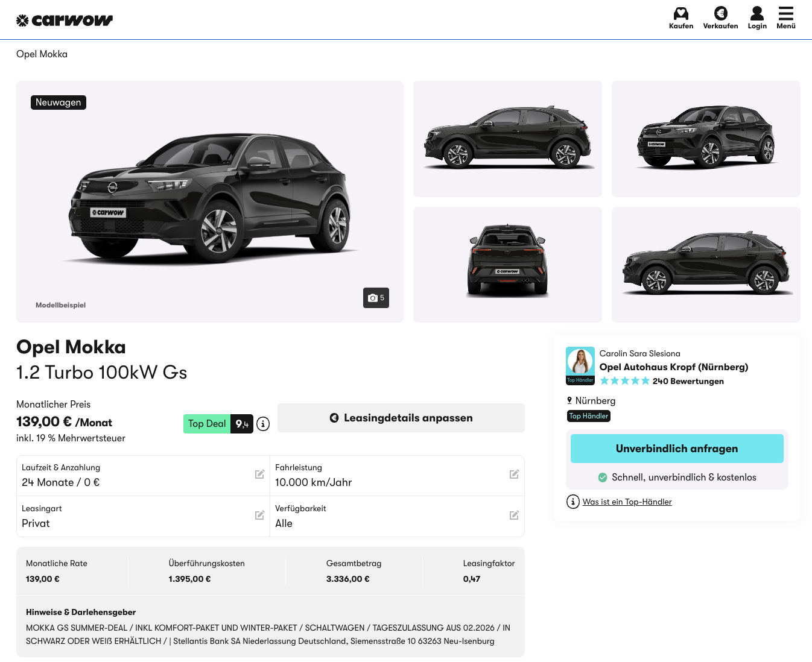Edit Laufzeit & Anzahlung pencil icon

260,474
